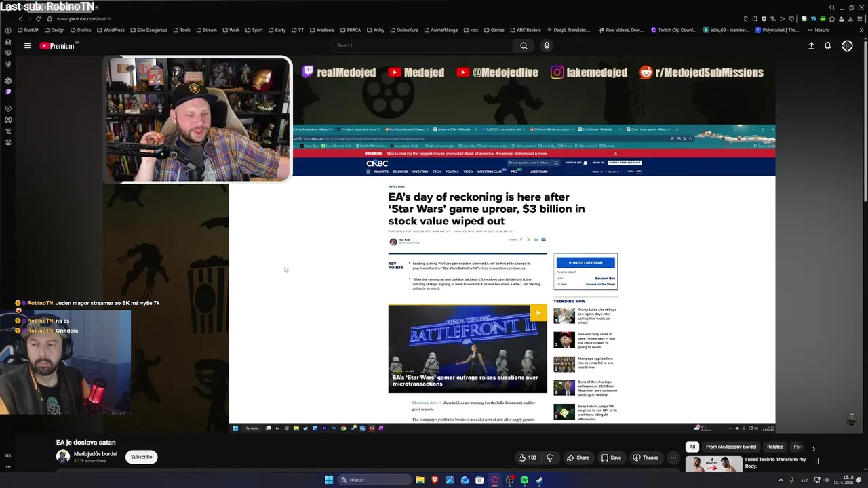Image resolution: width=868 pixels, height=488 pixels.
Task: Dislike the video with thumbs-down
Action: [x=550, y=457]
